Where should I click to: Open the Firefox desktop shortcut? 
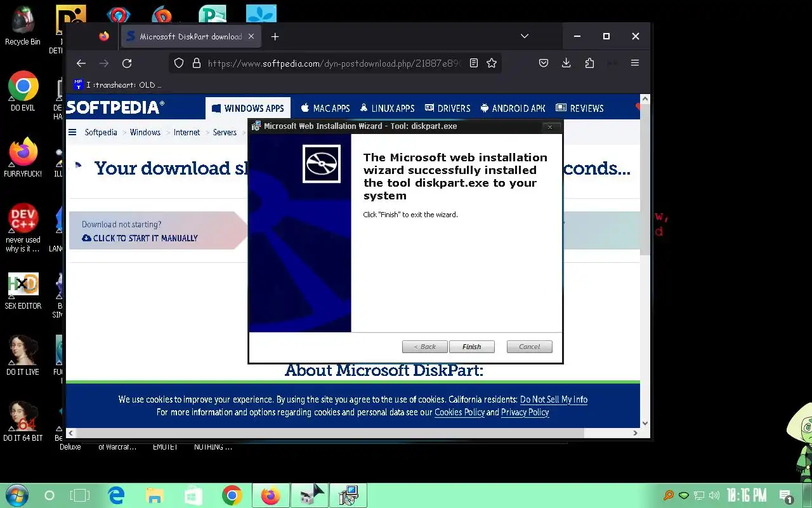[x=23, y=157]
